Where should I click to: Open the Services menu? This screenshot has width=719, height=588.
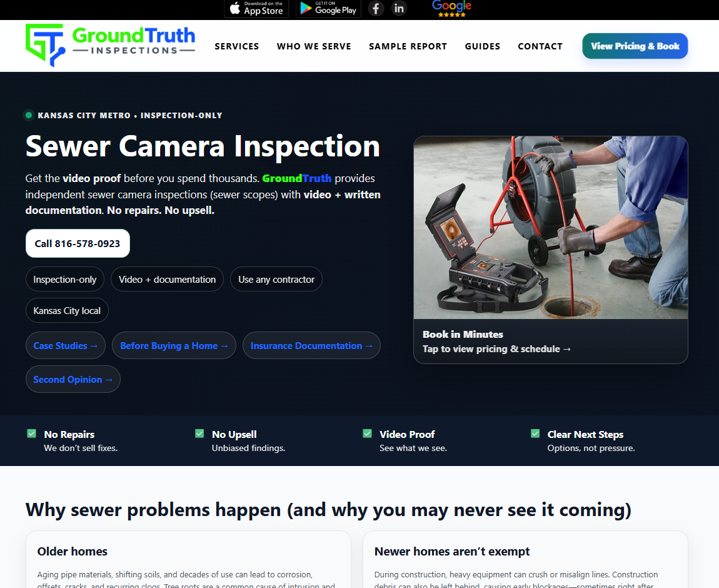[x=236, y=46]
